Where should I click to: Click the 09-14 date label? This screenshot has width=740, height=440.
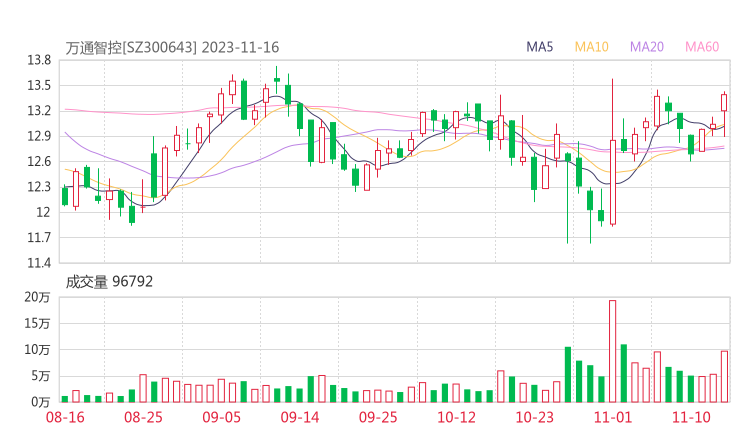pos(300,417)
